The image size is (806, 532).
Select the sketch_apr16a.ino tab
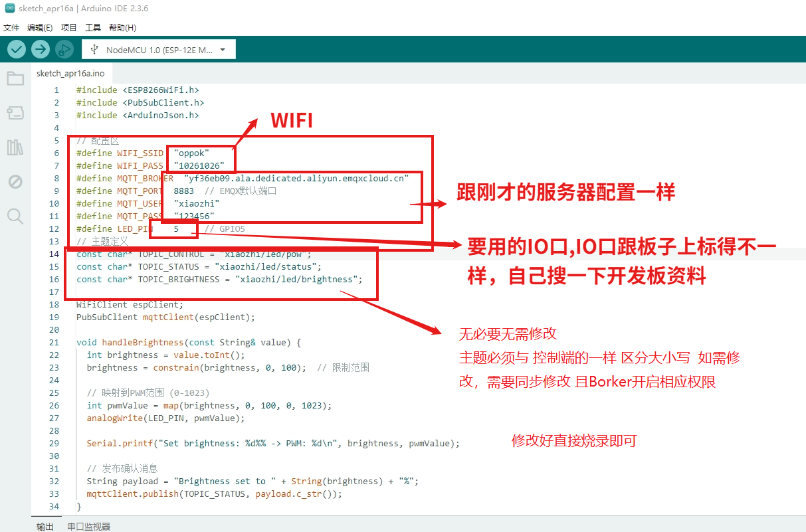coord(70,73)
